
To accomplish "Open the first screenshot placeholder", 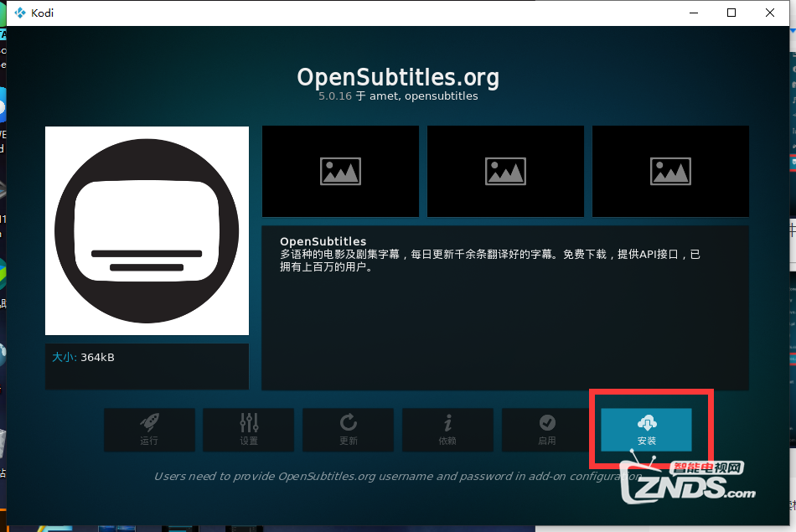I will 340,171.
